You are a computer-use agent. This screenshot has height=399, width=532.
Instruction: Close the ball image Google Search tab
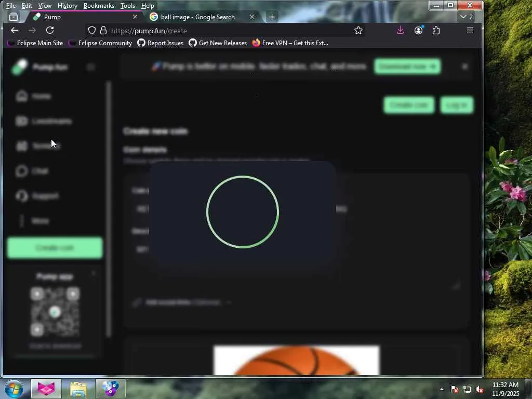[x=252, y=17]
